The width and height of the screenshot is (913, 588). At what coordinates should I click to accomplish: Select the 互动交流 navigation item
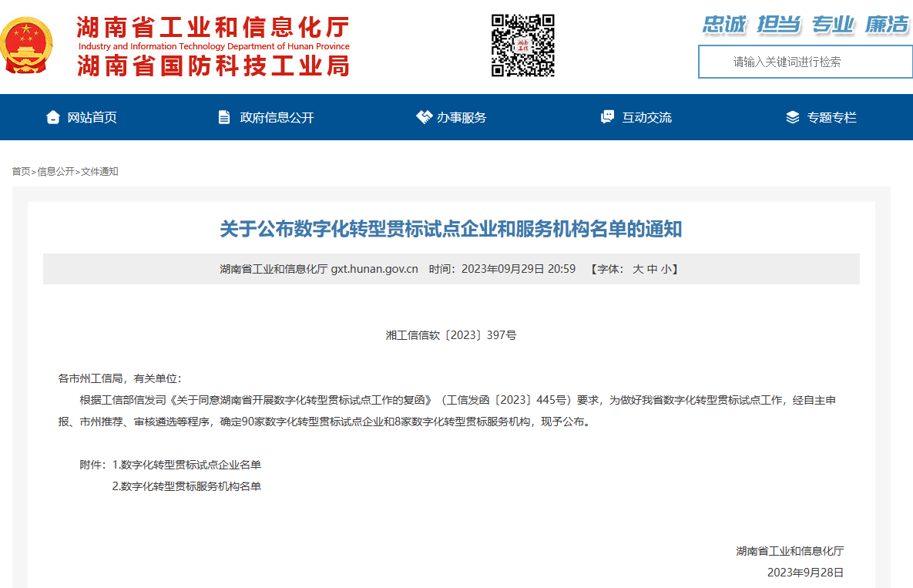pos(646,117)
